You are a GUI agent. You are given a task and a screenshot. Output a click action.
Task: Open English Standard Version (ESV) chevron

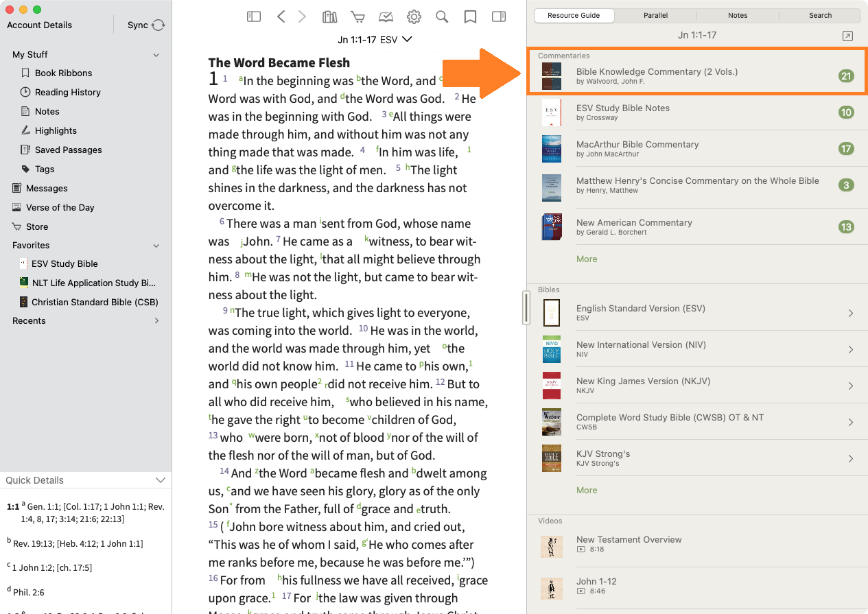point(850,313)
